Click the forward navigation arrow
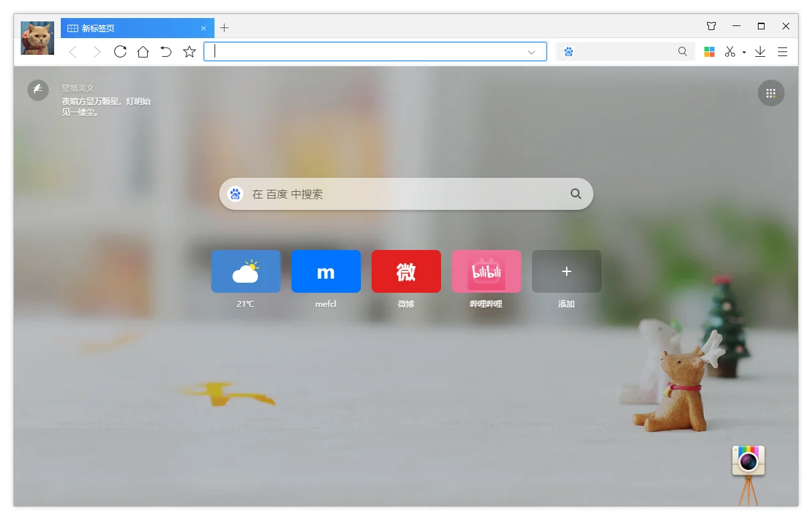This screenshot has height=520, width=812. [x=97, y=52]
